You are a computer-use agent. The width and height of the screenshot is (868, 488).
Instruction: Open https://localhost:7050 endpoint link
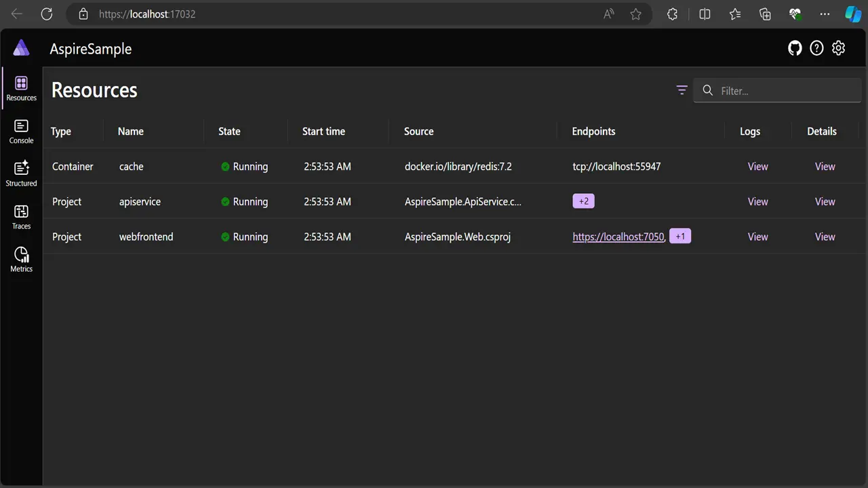618,237
